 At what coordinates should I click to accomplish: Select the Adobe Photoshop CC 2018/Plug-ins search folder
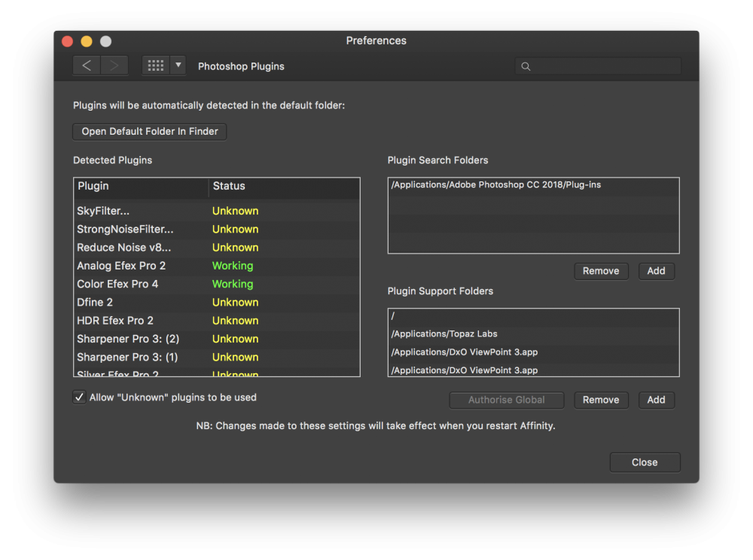click(533, 185)
